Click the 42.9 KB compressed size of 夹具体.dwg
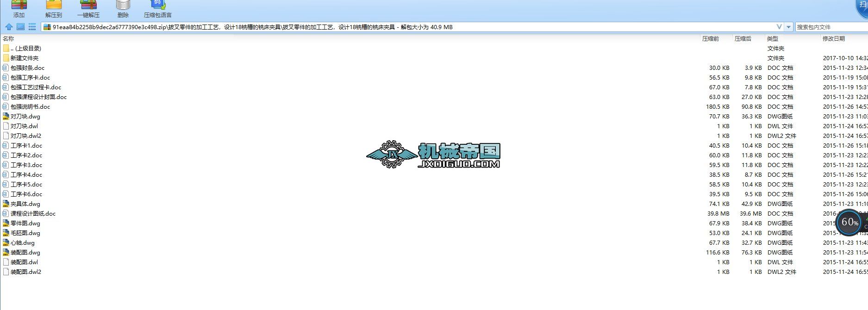 tap(751, 204)
